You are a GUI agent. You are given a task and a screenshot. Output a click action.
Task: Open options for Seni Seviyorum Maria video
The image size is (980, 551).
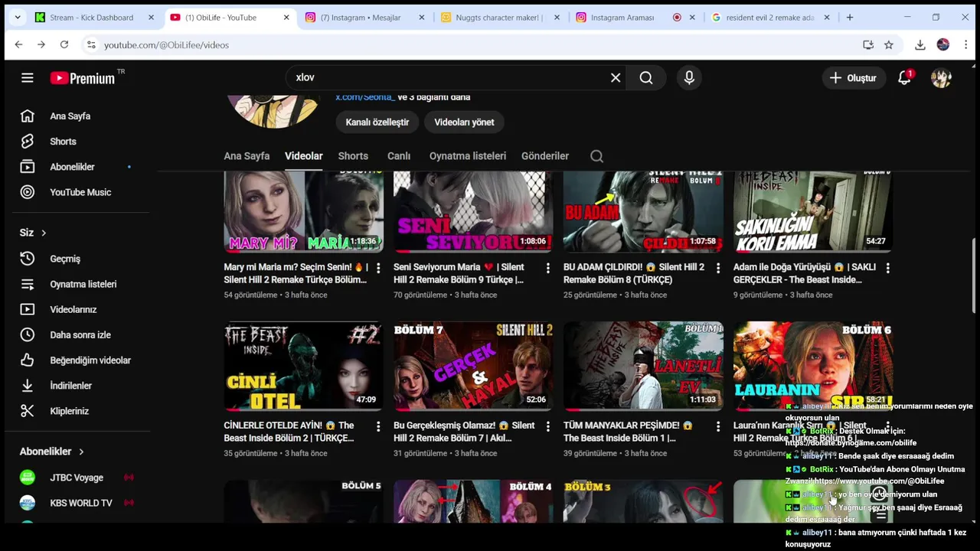[x=547, y=268]
